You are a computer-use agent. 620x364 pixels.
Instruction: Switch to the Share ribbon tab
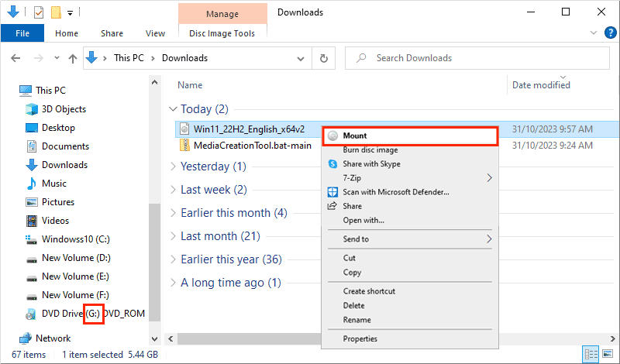point(112,33)
